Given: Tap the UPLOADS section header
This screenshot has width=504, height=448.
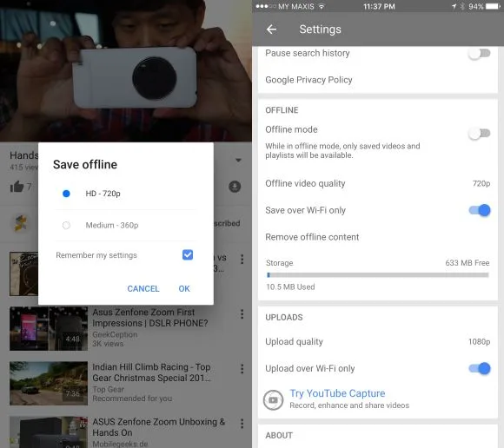Looking at the screenshot, I should [284, 317].
